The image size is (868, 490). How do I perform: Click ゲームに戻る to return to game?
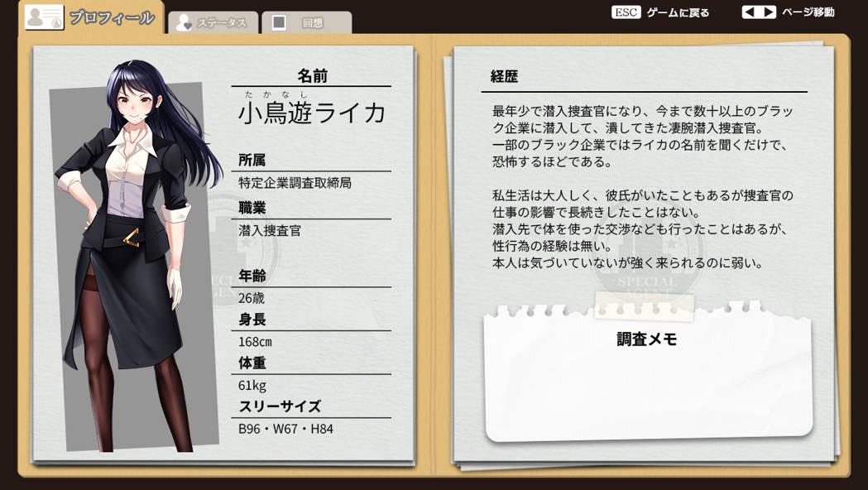678,12
